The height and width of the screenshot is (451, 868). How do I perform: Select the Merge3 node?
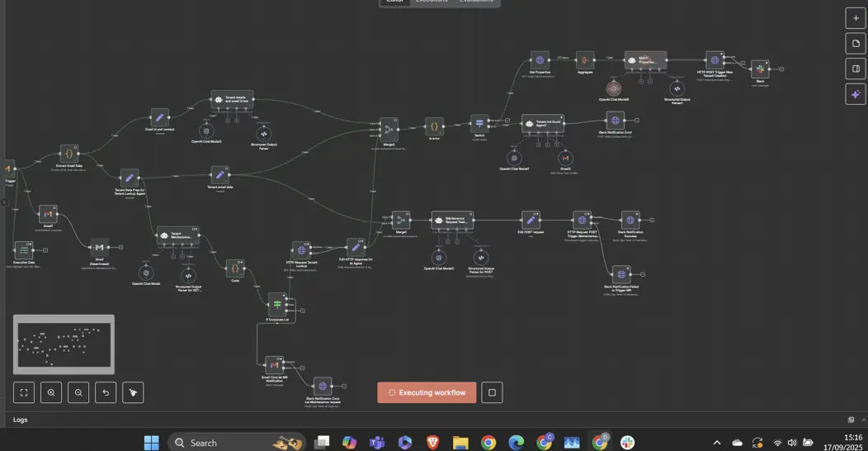click(389, 129)
